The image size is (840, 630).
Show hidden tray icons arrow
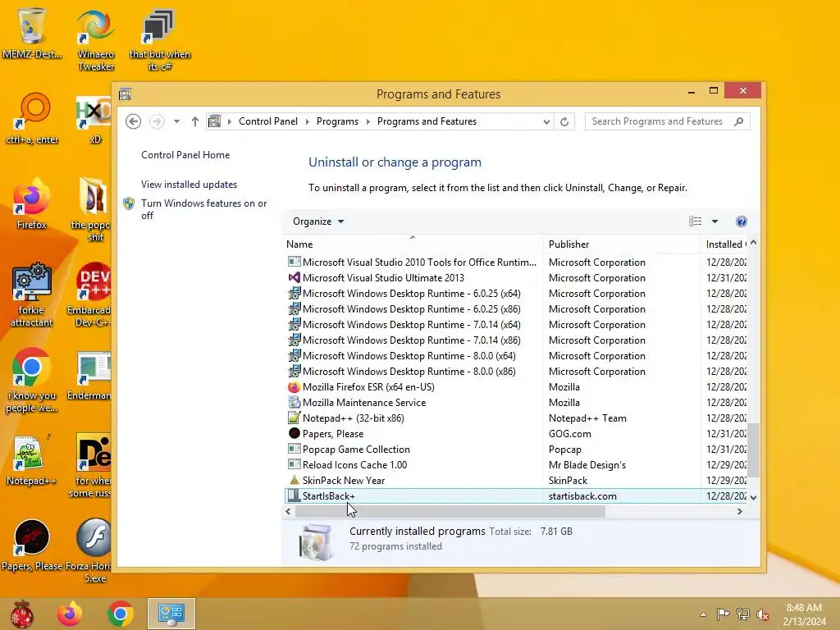703,614
